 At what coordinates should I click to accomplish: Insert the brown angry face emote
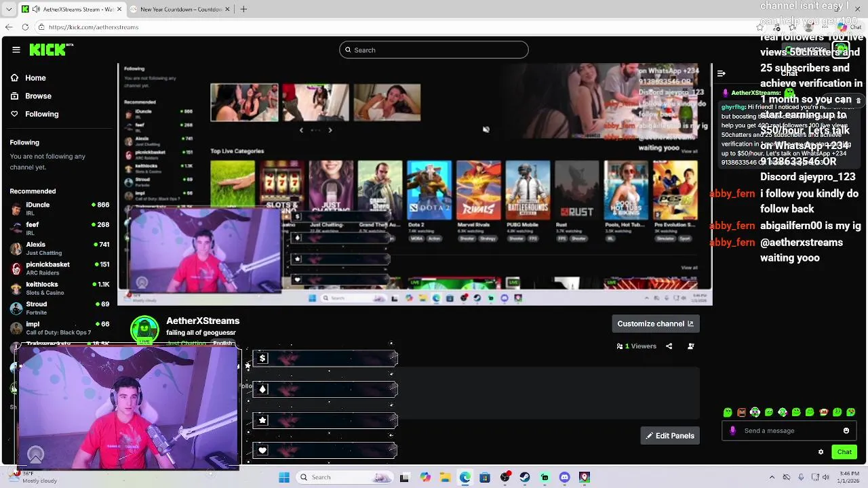click(742, 412)
